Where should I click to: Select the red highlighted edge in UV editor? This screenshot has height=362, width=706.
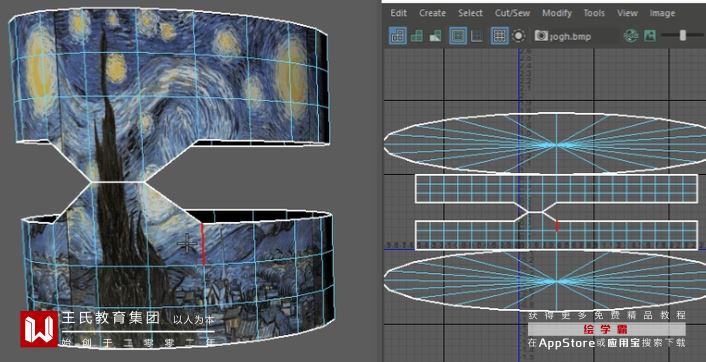click(557, 226)
